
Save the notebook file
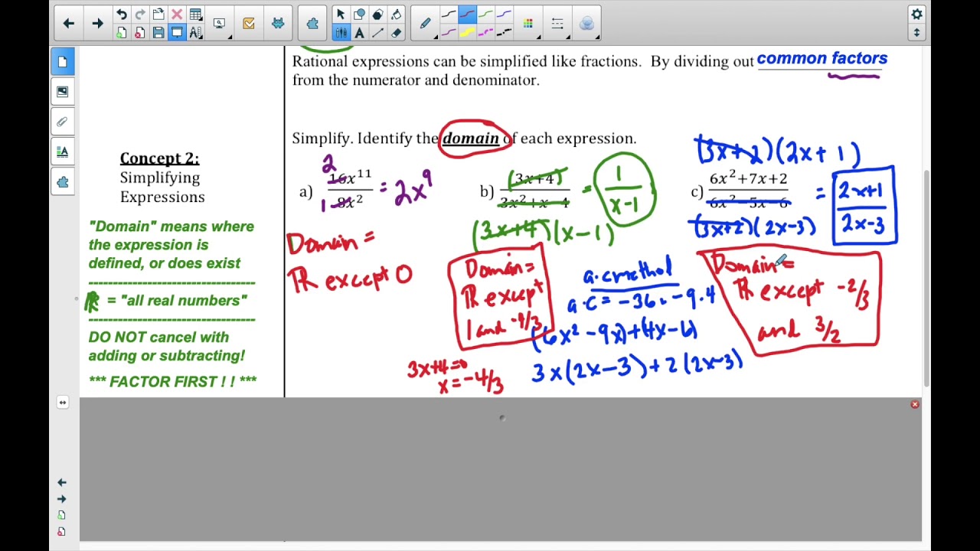[x=158, y=33]
